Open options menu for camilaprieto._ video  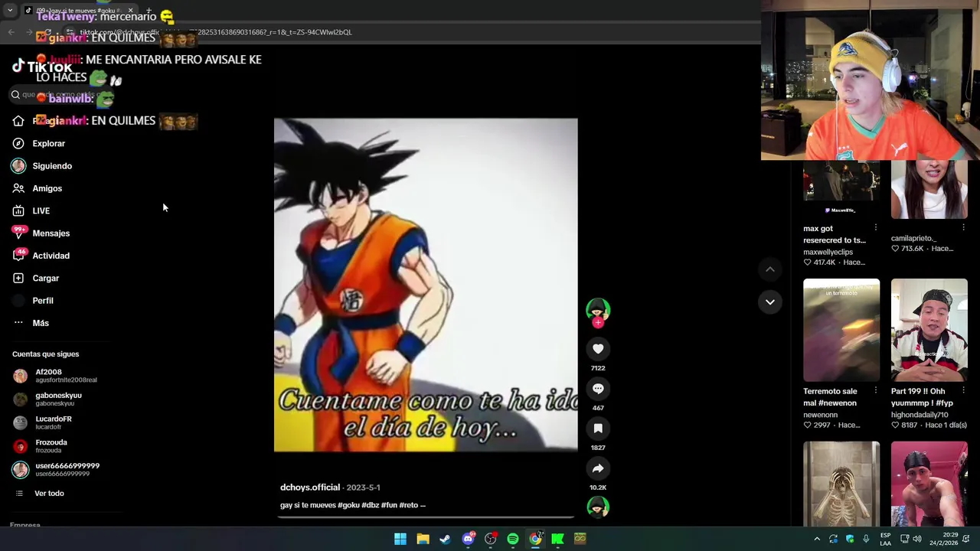coord(963,228)
